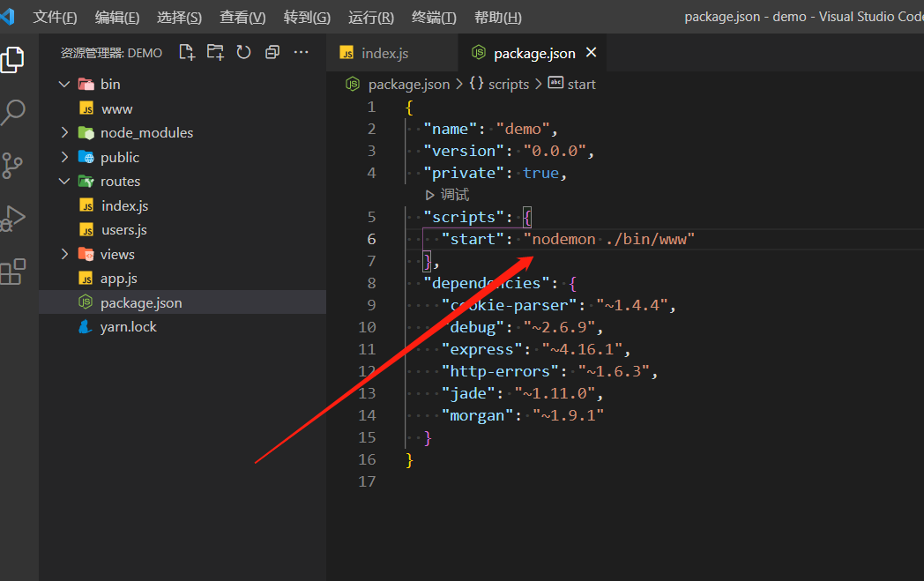Switch to the index.js editor tab

pos(391,53)
